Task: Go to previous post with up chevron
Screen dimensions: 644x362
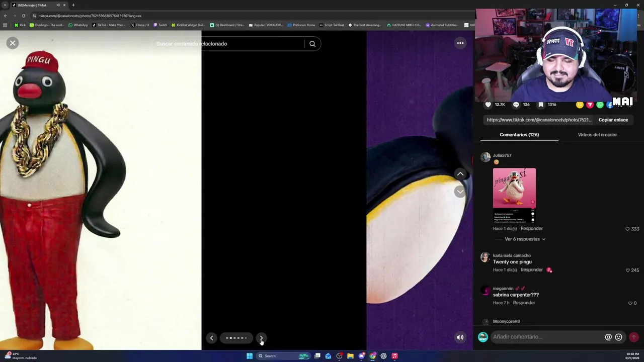Action: click(460, 174)
